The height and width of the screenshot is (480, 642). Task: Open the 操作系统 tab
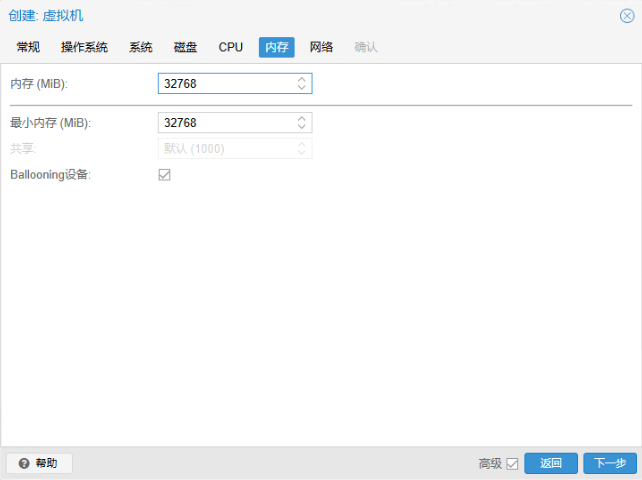[84, 47]
